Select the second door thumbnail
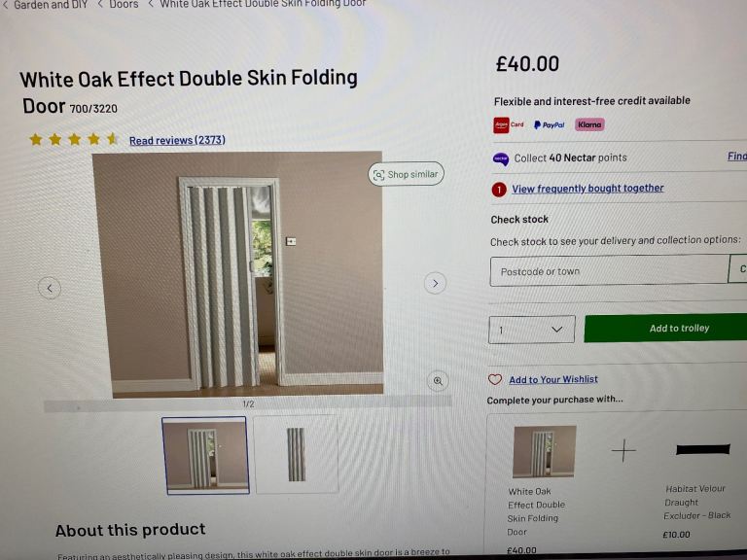This screenshot has height=560, width=747. (x=296, y=454)
